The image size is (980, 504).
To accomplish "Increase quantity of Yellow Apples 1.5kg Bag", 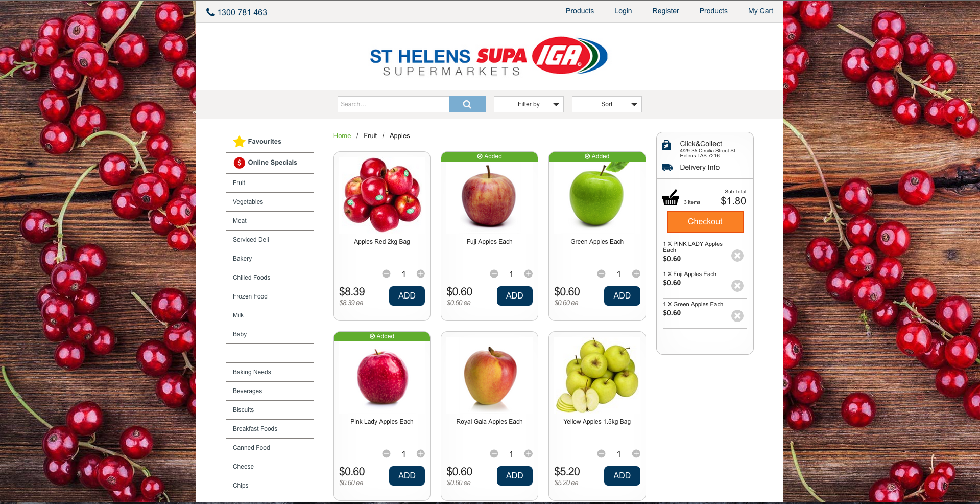I will pos(636,454).
